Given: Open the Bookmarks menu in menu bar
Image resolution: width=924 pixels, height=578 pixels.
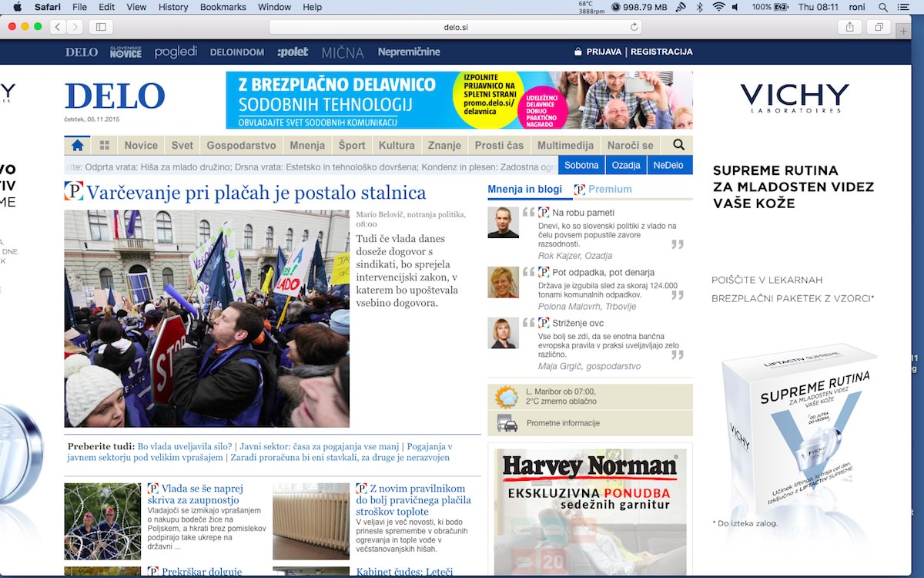Looking at the screenshot, I should point(223,7).
